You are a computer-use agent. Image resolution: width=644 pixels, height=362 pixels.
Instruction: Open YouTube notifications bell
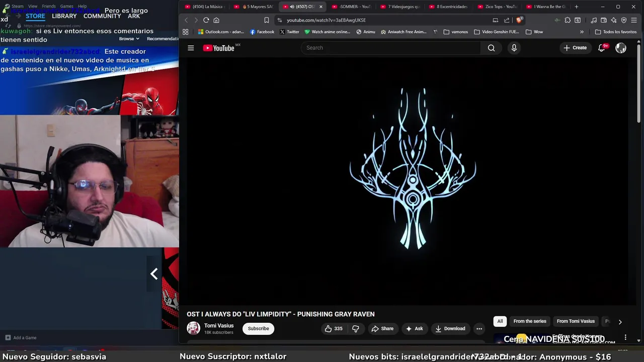tap(602, 48)
